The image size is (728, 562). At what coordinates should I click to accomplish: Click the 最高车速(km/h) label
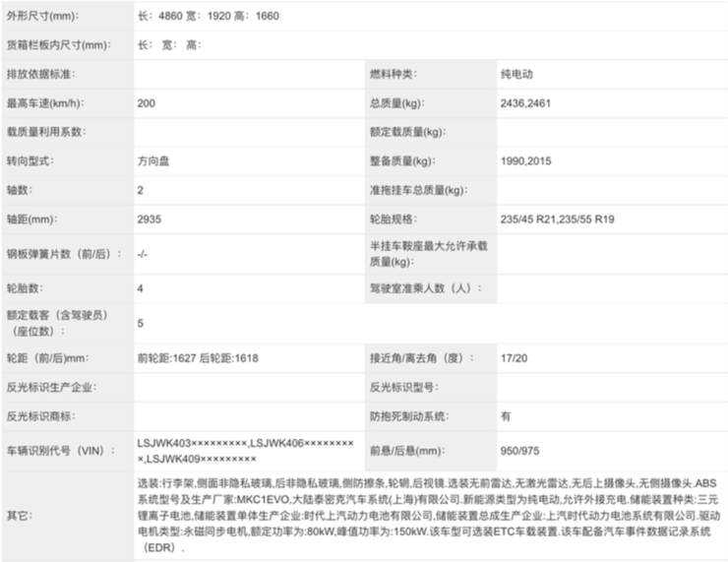[45, 103]
